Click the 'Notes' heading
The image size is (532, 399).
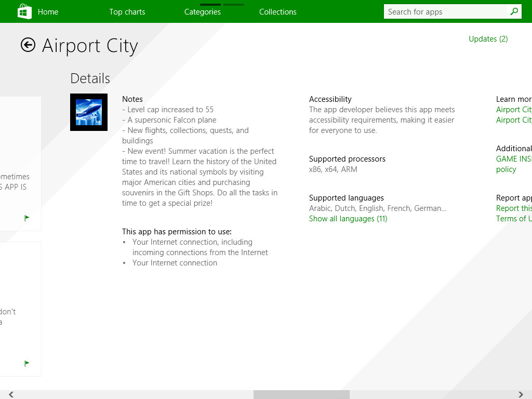[x=132, y=99]
